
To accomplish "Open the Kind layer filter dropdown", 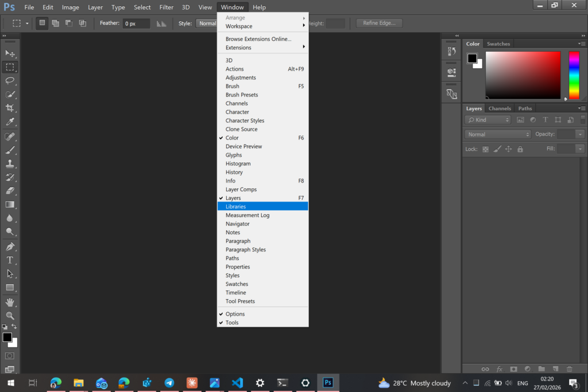I will [488, 120].
